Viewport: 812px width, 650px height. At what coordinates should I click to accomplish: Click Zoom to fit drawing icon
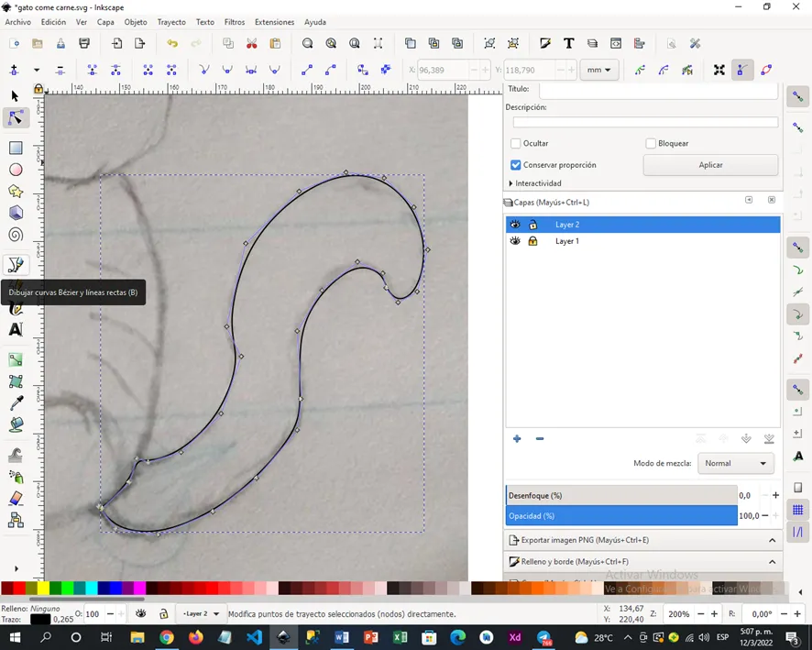coord(331,43)
